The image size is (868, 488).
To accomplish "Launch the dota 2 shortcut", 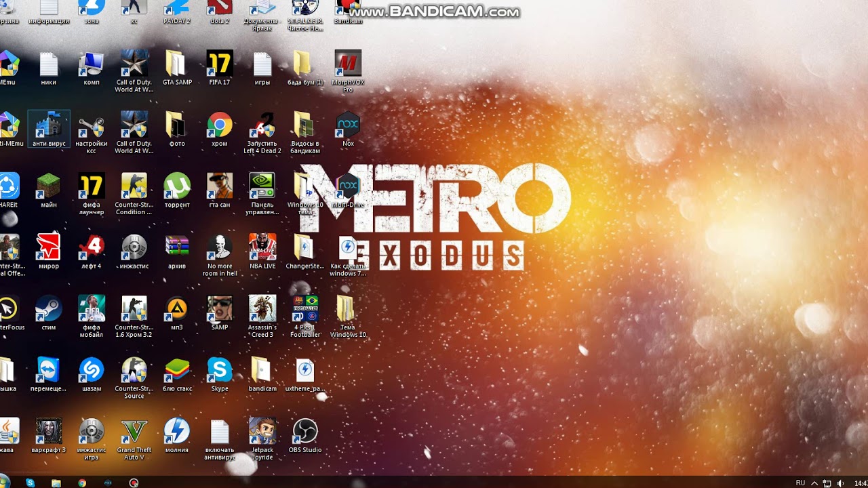I will (220, 12).
